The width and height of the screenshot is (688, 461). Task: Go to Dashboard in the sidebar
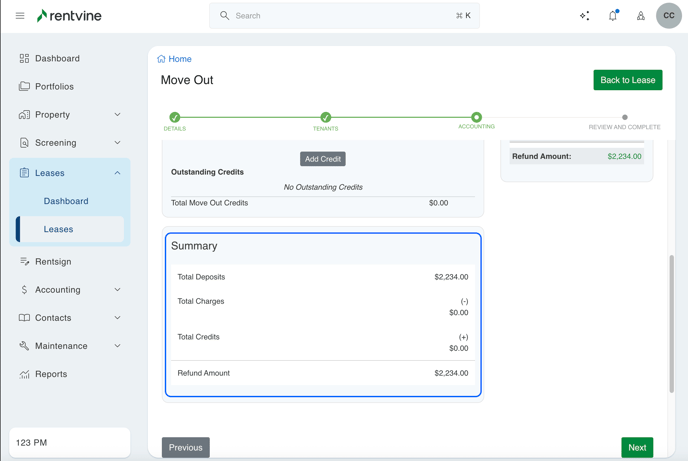(57, 59)
